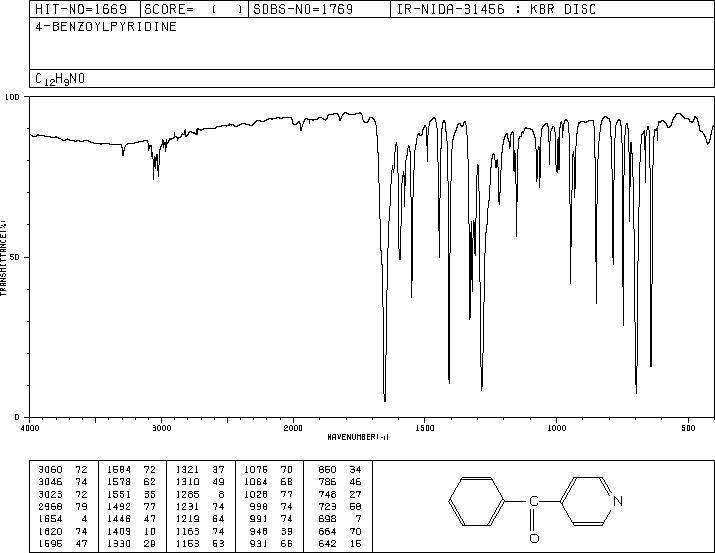Select peak table entry 1076
The height and width of the screenshot is (553, 715).
(x=256, y=470)
